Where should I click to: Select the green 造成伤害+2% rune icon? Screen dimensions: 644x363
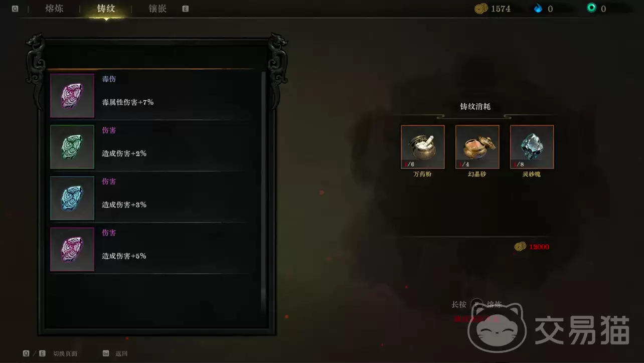[72, 147]
